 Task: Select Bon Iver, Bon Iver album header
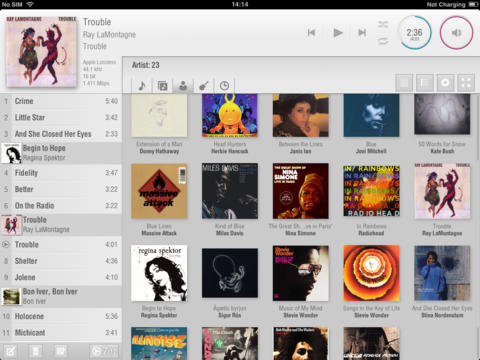[x=61, y=296]
